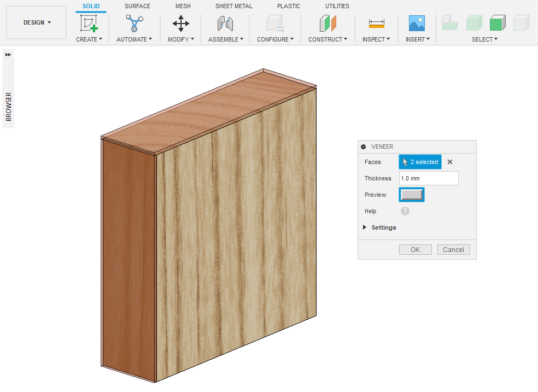Click the Help question mark icon
This screenshot has height=392, width=538.
coord(405,211)
